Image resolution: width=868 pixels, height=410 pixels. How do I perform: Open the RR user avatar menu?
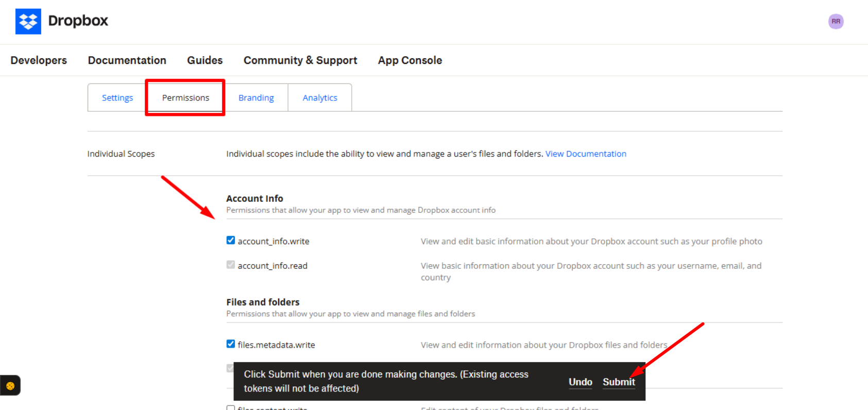pos(836,22)
